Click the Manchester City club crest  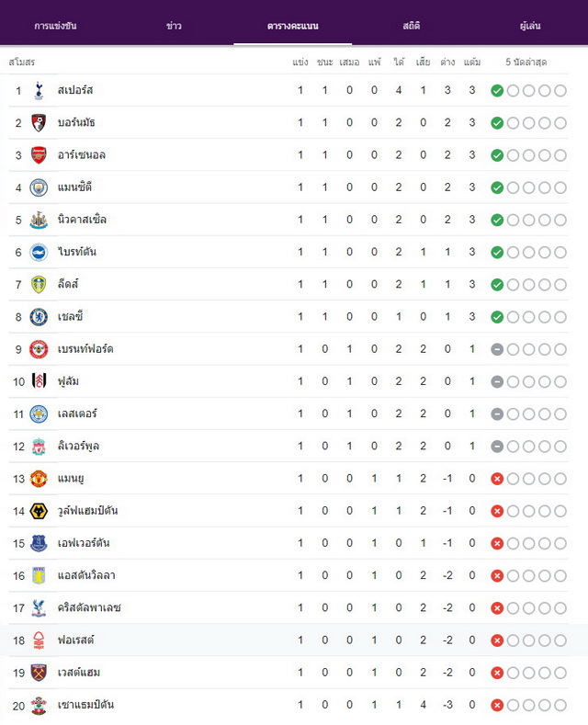39,187
